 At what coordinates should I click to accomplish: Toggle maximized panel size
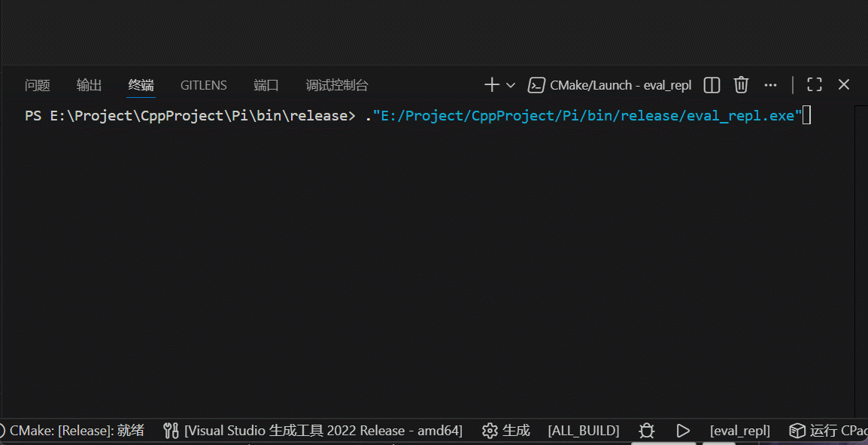tap(815, 85)
